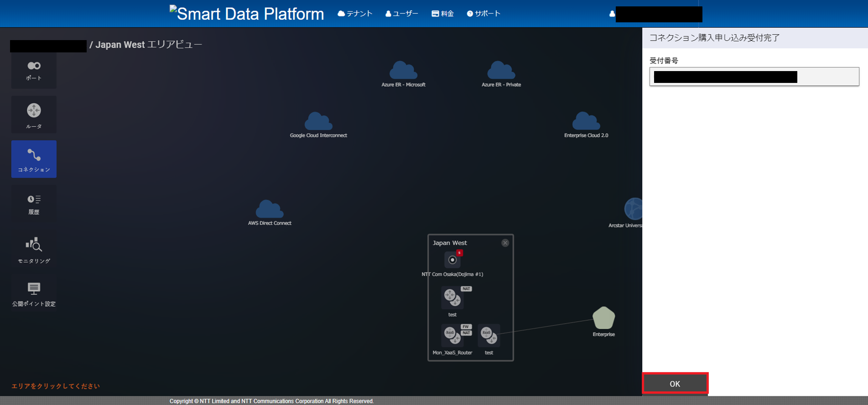The width and height of the screenshot is (868, 405).
Task: Select the Mon_XaaS_Router icon
Action: pos(452,336)
